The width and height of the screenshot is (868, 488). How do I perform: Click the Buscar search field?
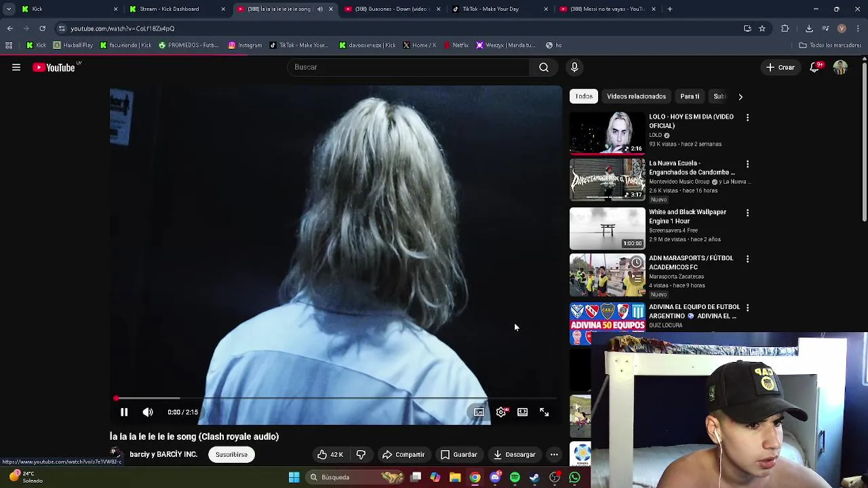coord(409,67)
